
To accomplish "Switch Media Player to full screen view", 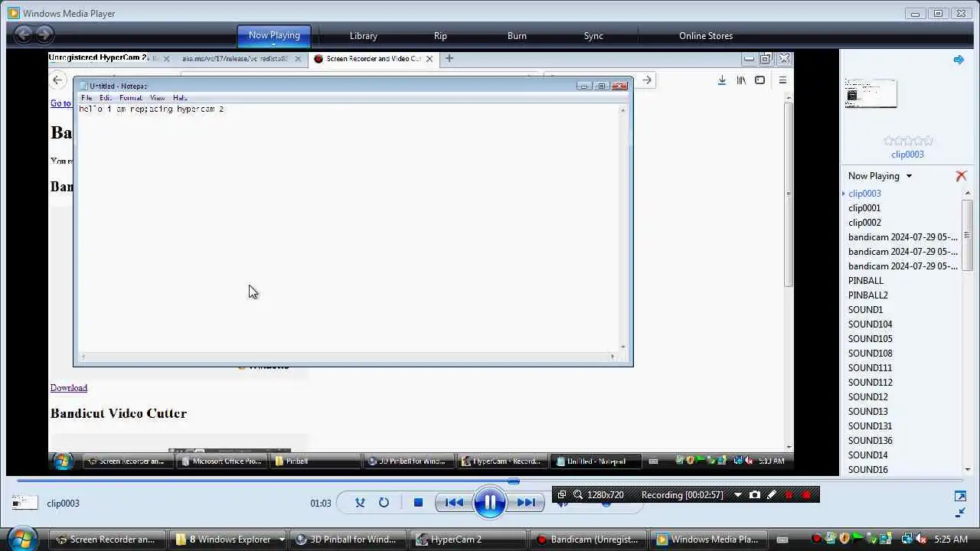I will click(960, 496).
